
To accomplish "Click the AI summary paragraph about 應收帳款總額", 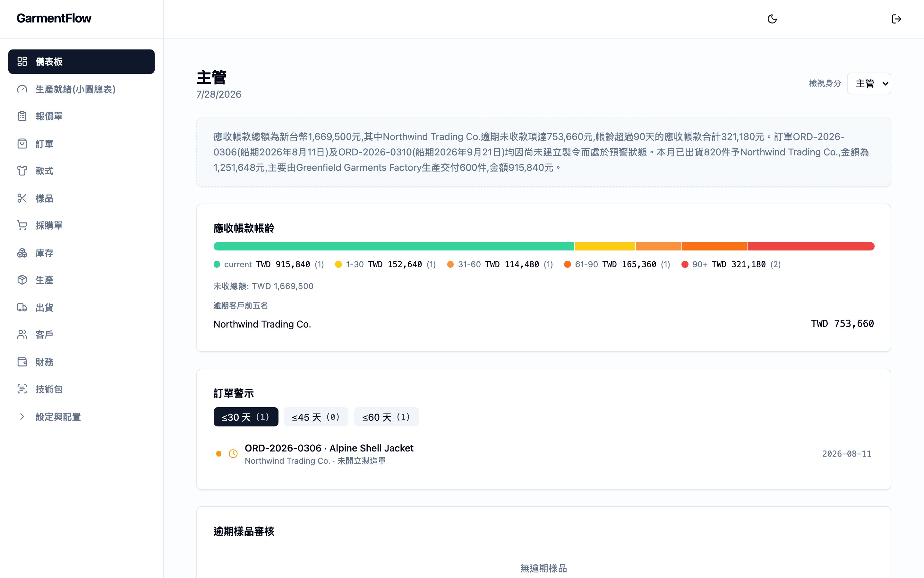I will click(x=543, y=152).
